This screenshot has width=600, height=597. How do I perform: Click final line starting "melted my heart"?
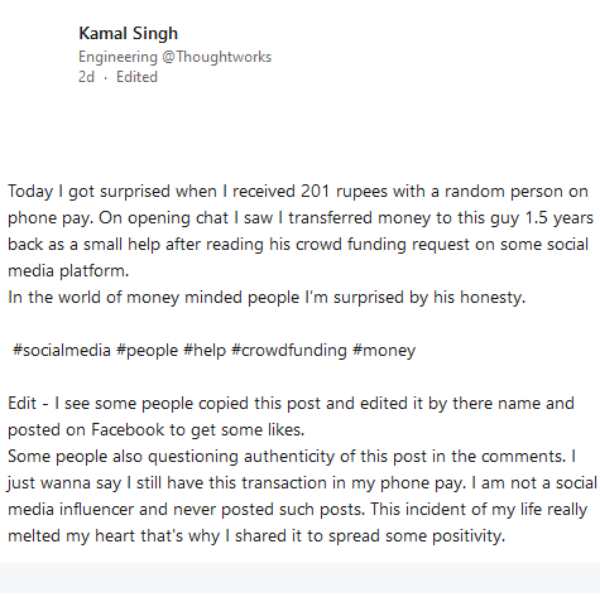click(256, 535)
